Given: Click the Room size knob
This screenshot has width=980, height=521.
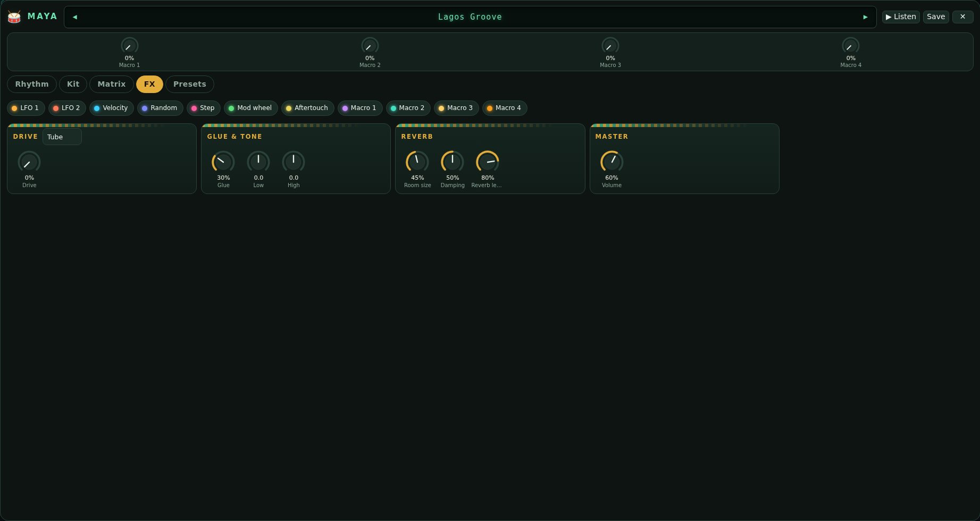Looking at the screenshot, I should click(x=417, y=162).
